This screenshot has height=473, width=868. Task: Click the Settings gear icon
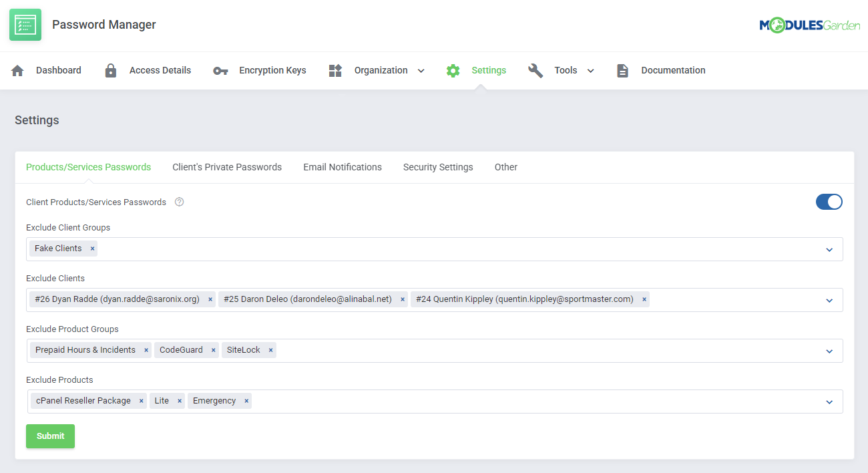coord(453,71)
